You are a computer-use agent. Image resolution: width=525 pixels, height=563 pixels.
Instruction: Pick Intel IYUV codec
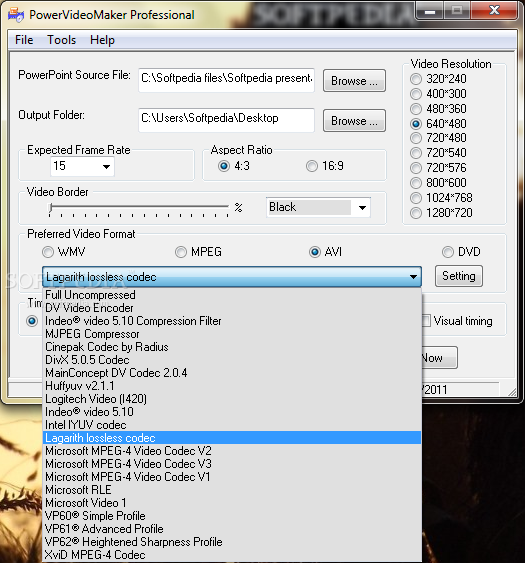(x=232, y=425)
